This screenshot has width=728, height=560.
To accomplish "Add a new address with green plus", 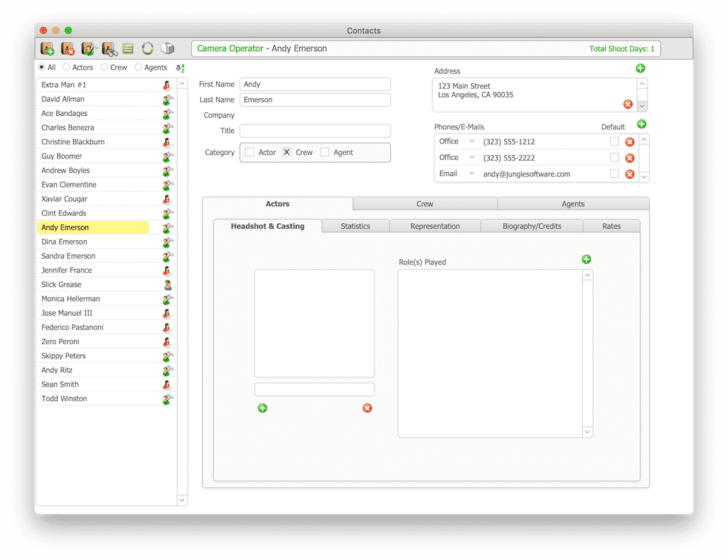I will tap(641, 69).
